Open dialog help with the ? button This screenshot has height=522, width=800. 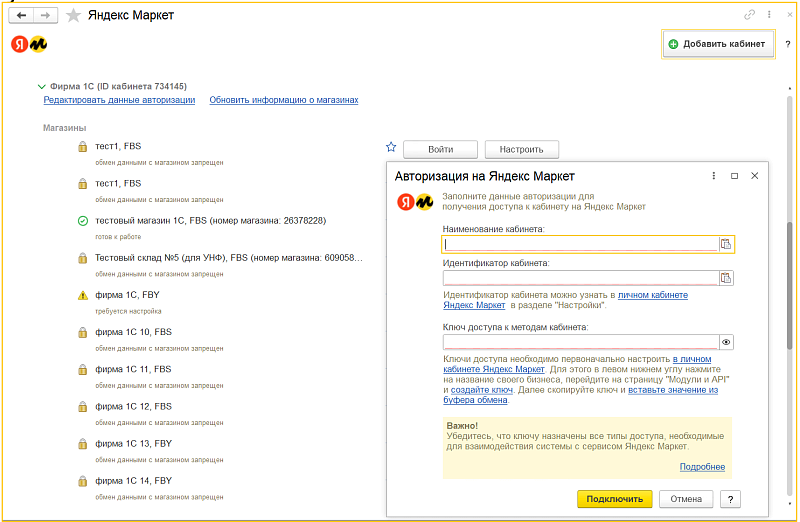point(730,499)
